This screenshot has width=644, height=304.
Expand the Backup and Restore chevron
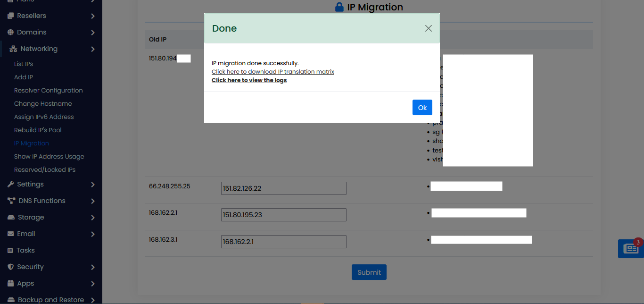coord(93,300)
